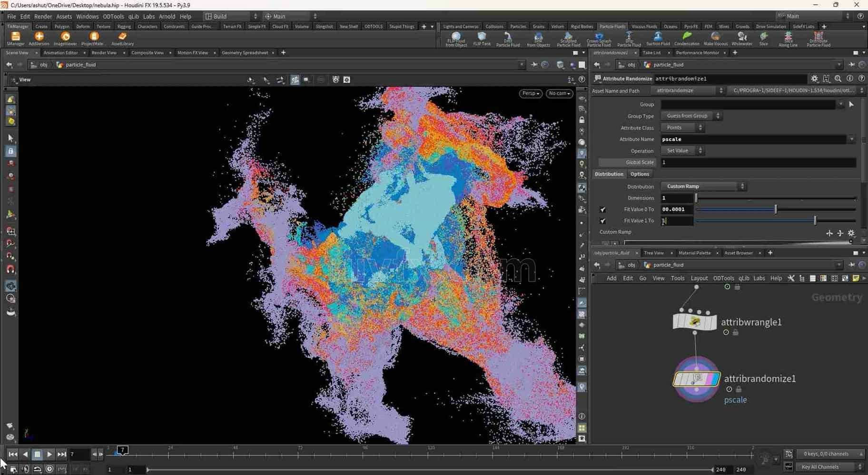Open the Build desktop dropdown

(232, 16)
